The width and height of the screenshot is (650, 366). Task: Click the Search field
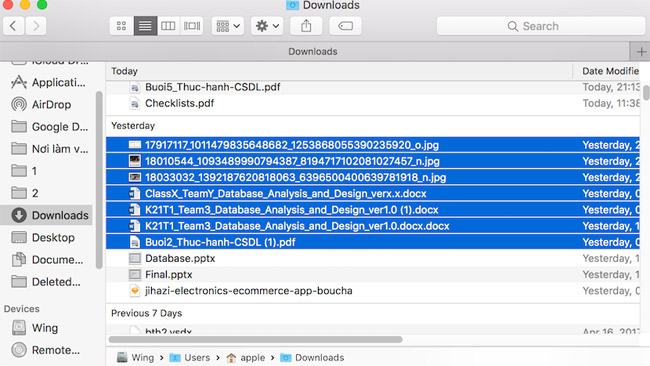541,26
